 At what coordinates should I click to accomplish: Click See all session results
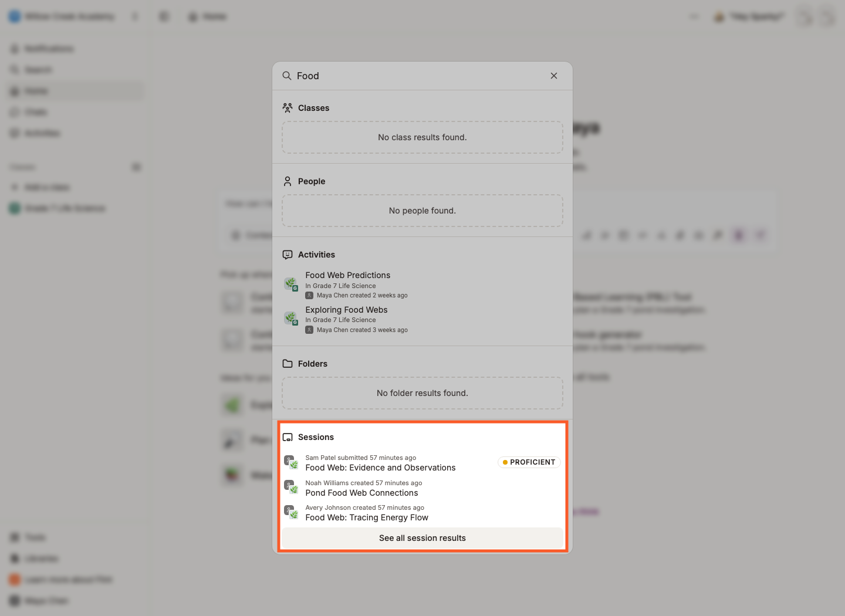(x=422, y=538)
